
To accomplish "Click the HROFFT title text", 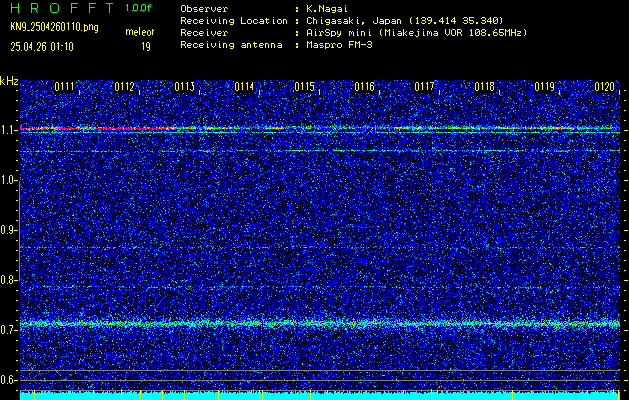I will 61,8.
